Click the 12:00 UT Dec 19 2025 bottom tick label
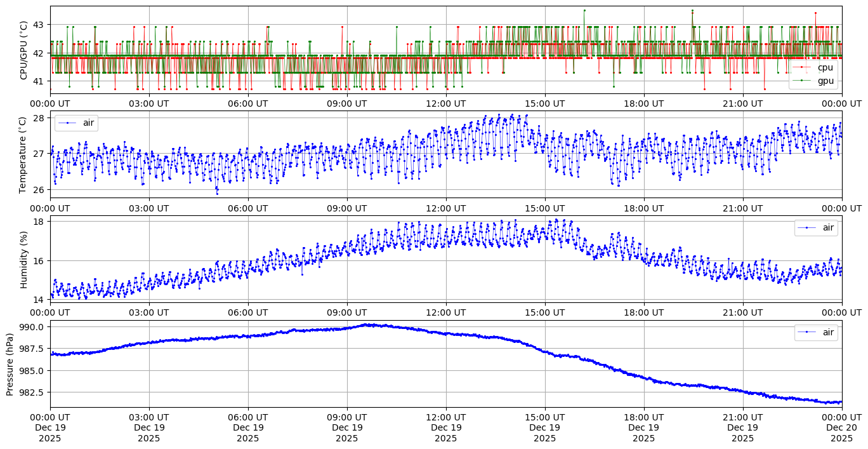 445,427
